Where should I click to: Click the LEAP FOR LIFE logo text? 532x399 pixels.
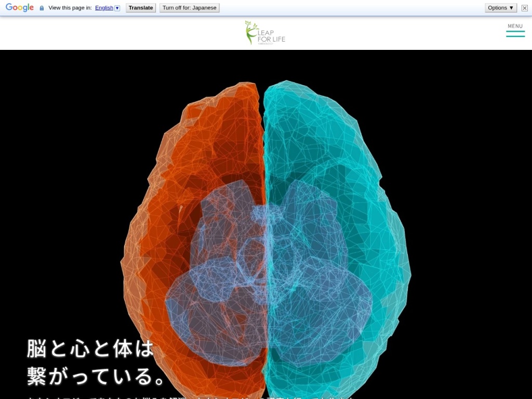tap(272, 36)
